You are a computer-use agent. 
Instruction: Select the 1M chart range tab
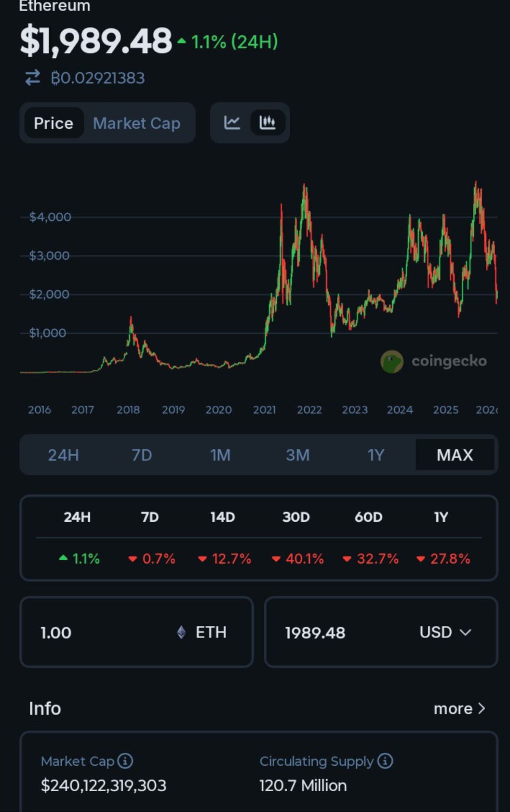[220, 455]
